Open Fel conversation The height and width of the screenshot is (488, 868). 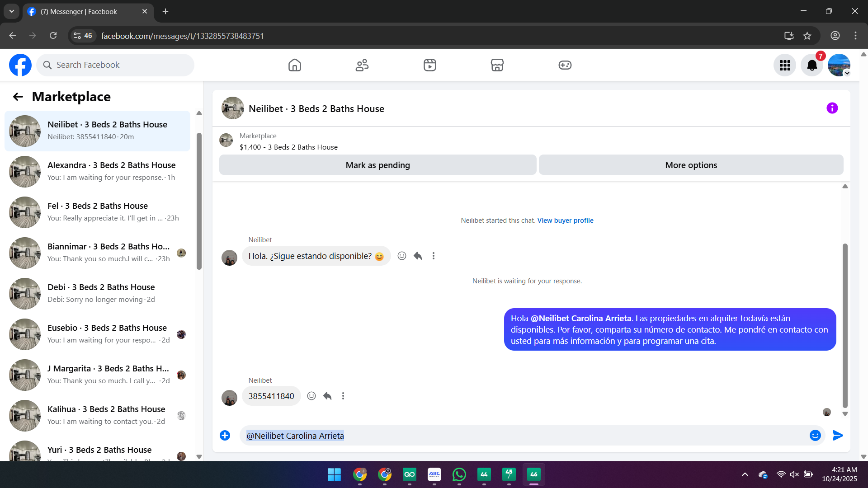pyautogui.click(x=97, y=212)
